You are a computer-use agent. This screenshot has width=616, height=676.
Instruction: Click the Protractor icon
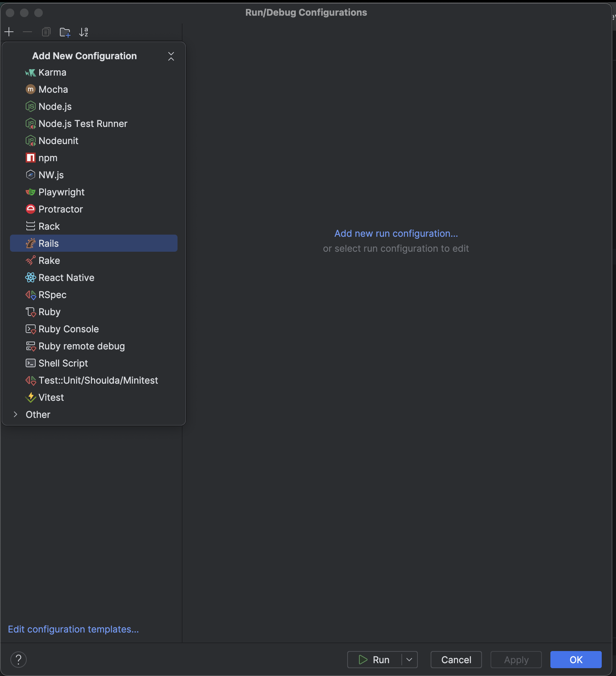(31, 209)
